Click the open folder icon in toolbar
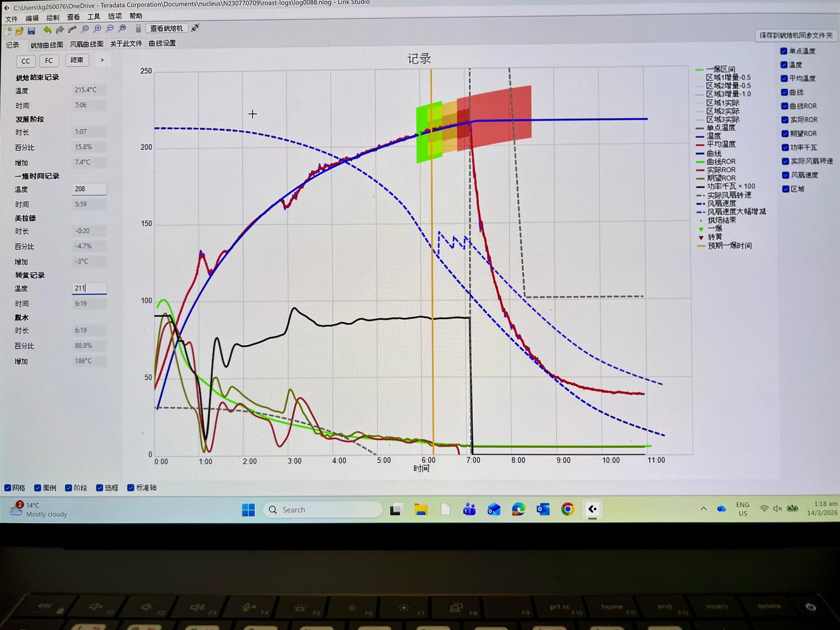The image size is (840, 630). coord(19,30)
